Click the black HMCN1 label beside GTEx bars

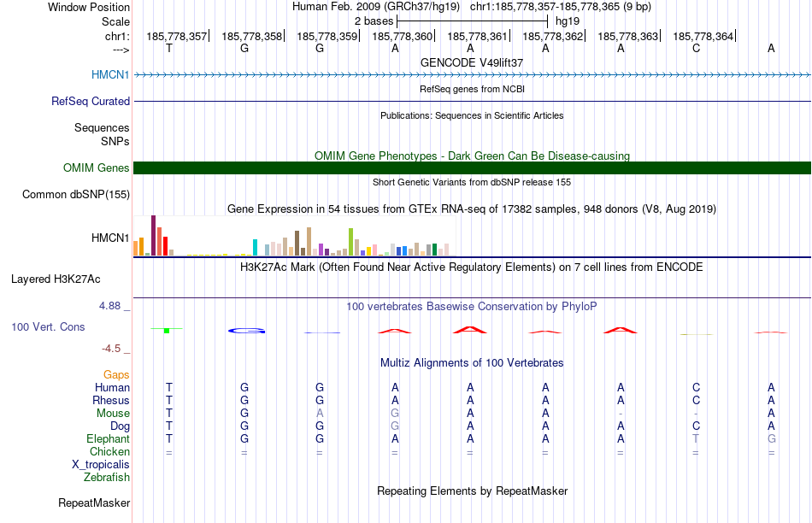[x=110, y=238]
